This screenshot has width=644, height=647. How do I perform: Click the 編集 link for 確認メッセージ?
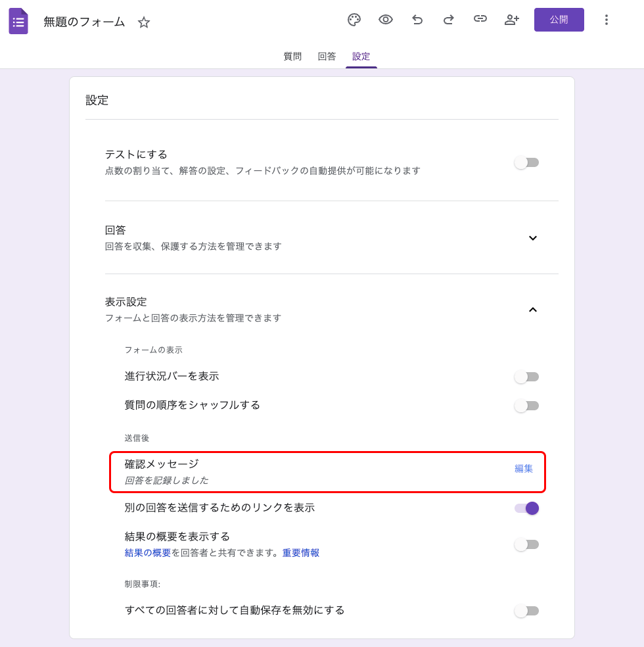[x=522, y=467]
